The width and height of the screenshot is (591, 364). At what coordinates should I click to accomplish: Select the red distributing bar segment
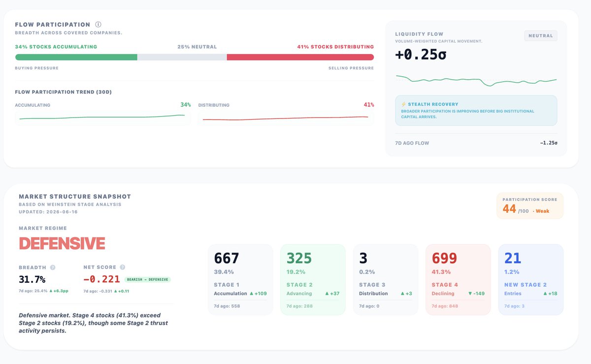point(300,57)
